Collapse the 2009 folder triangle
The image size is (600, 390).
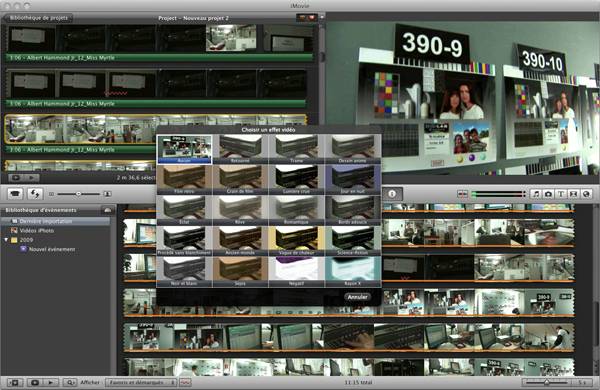point(6,240)
